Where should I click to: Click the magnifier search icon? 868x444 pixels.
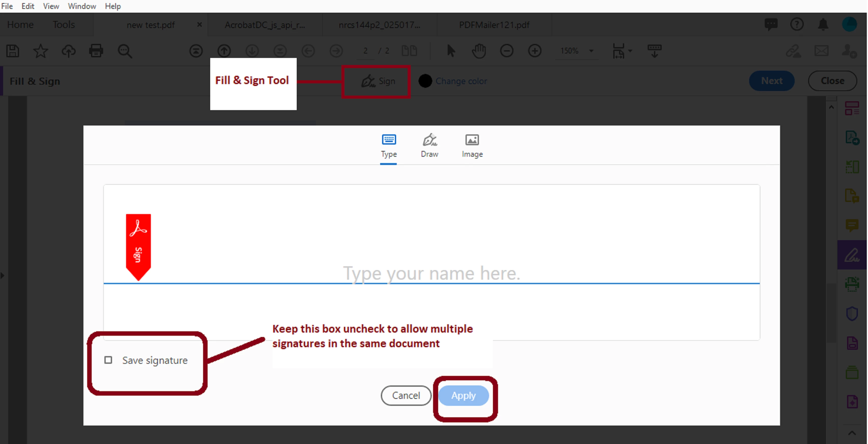tap(125, 51)
